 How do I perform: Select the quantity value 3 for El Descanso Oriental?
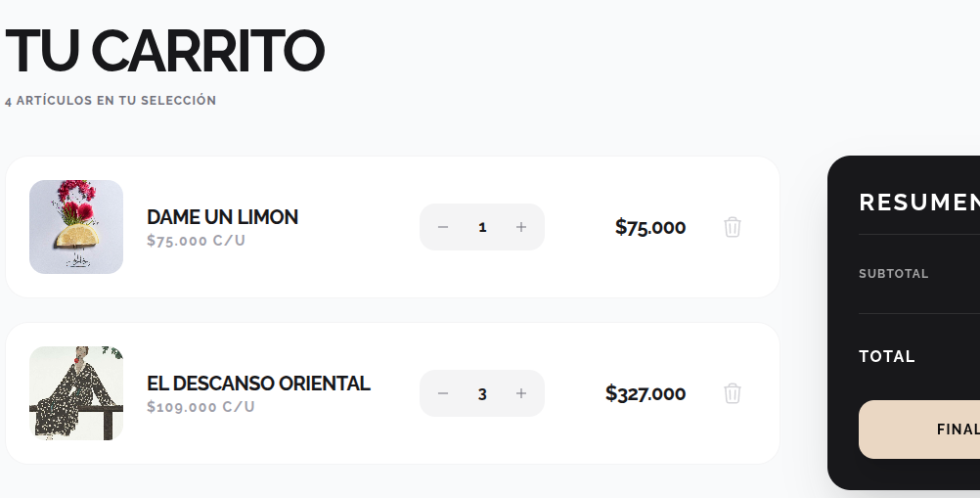[482, 394]
